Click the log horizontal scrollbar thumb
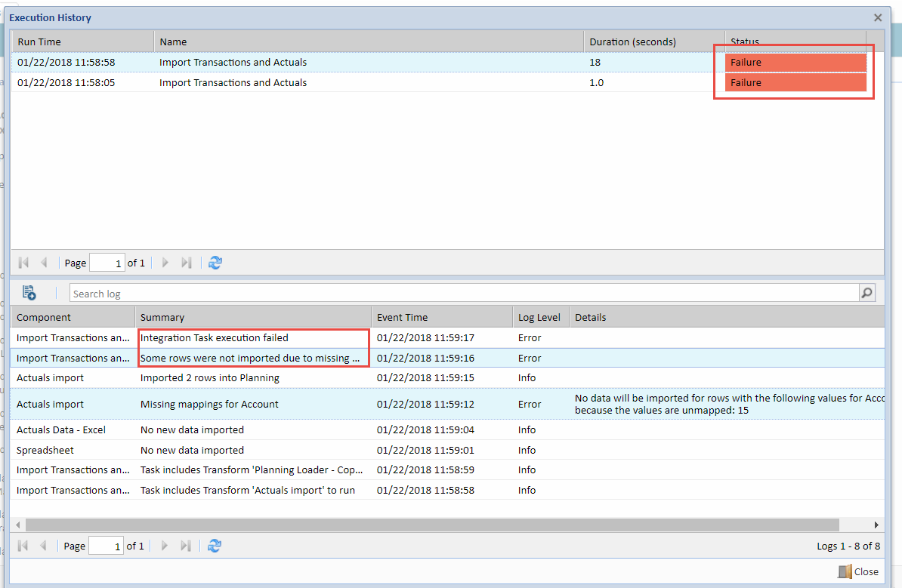902x588 pixels. pyautogui.click(x=432, y=525)
